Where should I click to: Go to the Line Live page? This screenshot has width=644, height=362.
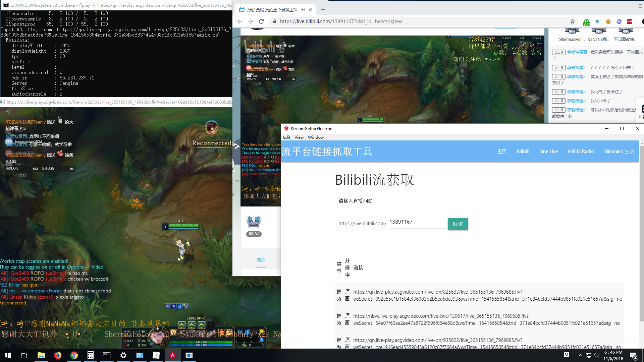point(548,152)
